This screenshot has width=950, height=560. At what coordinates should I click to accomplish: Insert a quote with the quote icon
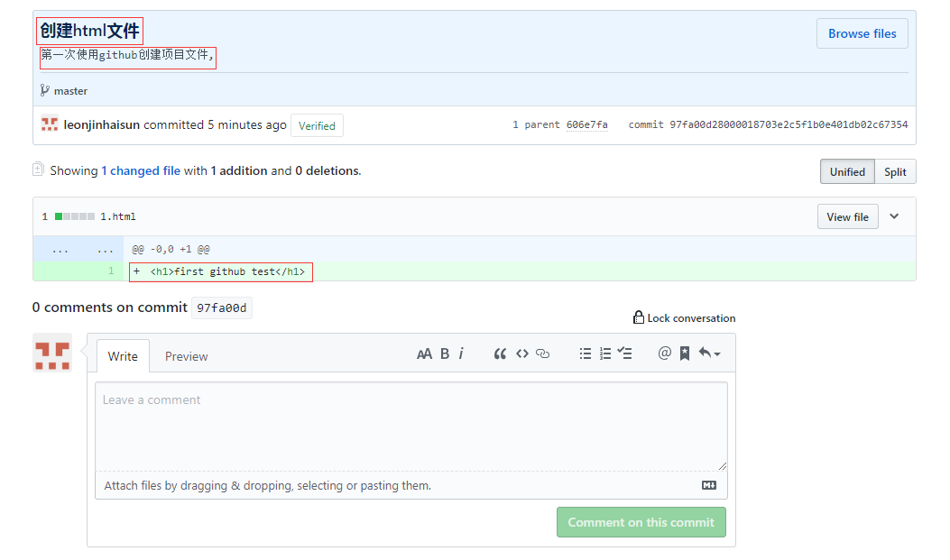pyautogui.click(x=500, y=354)
